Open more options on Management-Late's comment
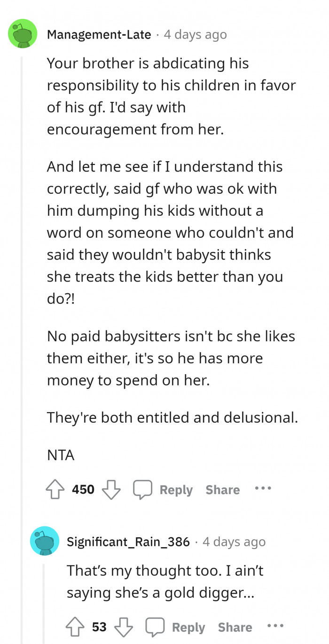329x644 pixels. [263, 488]
